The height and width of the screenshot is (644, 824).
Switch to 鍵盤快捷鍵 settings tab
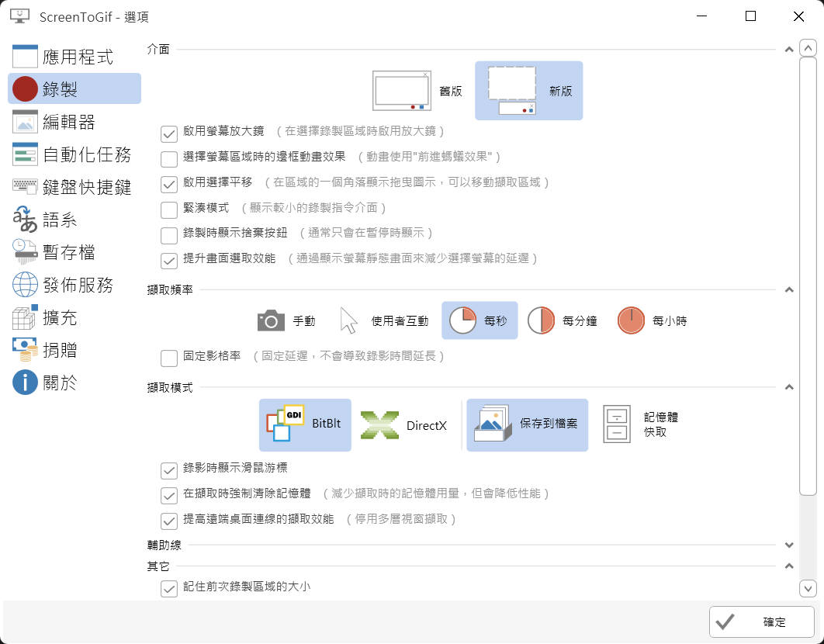[x=74, y=187]
